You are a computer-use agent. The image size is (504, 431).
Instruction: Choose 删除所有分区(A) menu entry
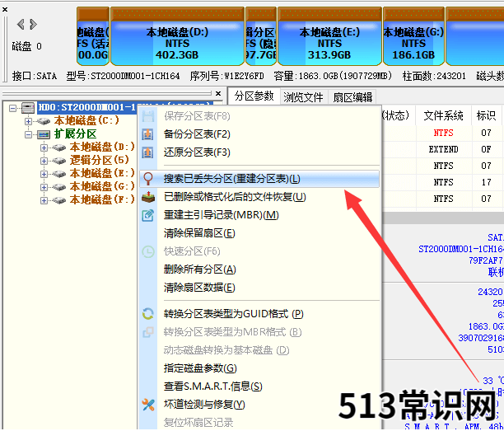[x=259, y=269]
